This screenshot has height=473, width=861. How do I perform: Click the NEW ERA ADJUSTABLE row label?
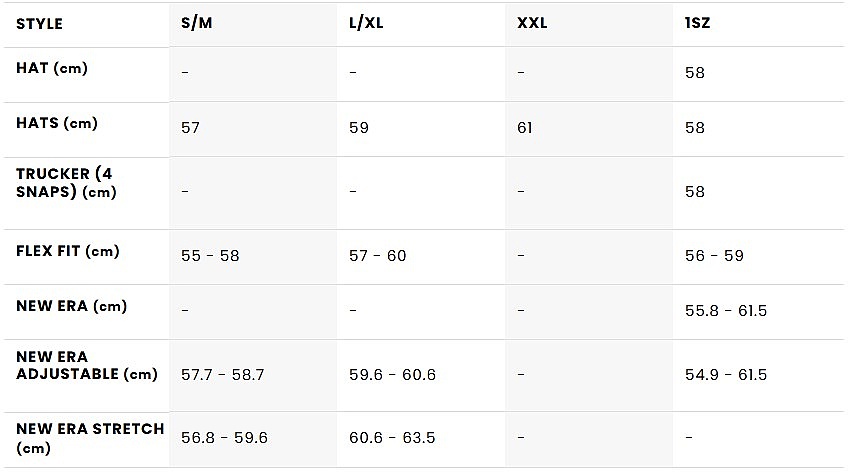coord(87,366)
